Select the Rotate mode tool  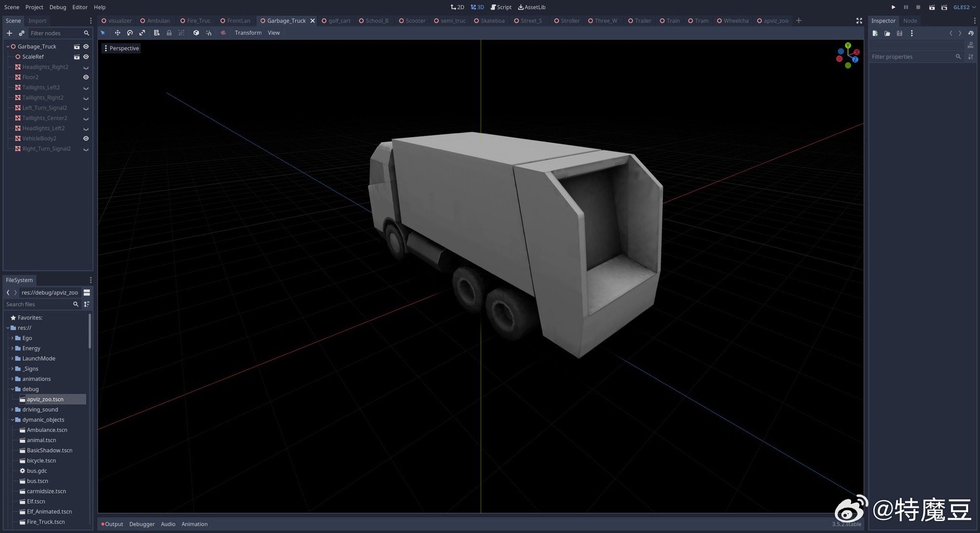130,33
